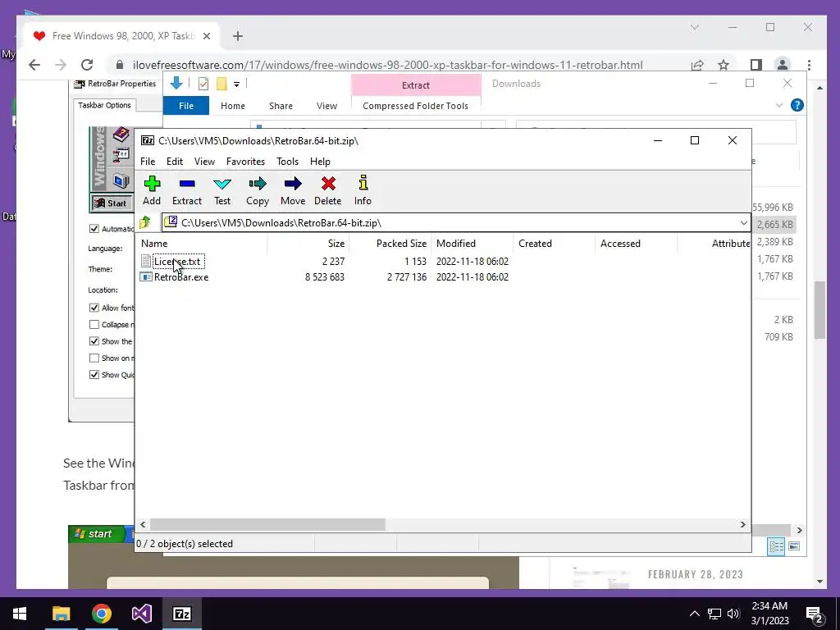The image size is (840, 630).
Task: Click the Copy toolbar icon in 7-Zip
Action: pos(258,185)
